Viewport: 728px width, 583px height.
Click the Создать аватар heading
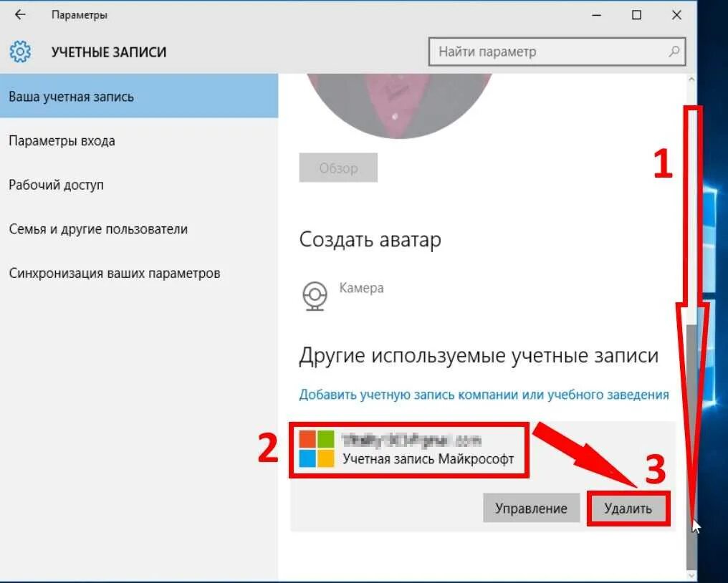[370, 241]
